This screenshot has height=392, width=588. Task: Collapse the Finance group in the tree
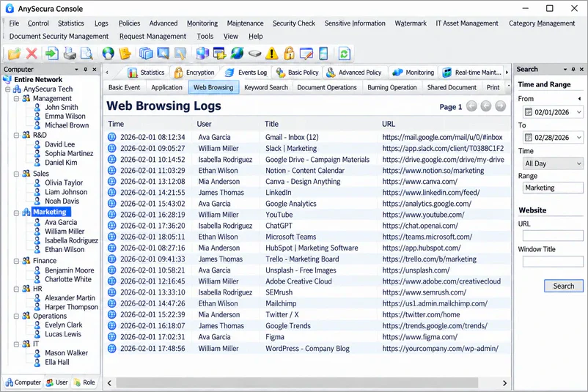17,261
